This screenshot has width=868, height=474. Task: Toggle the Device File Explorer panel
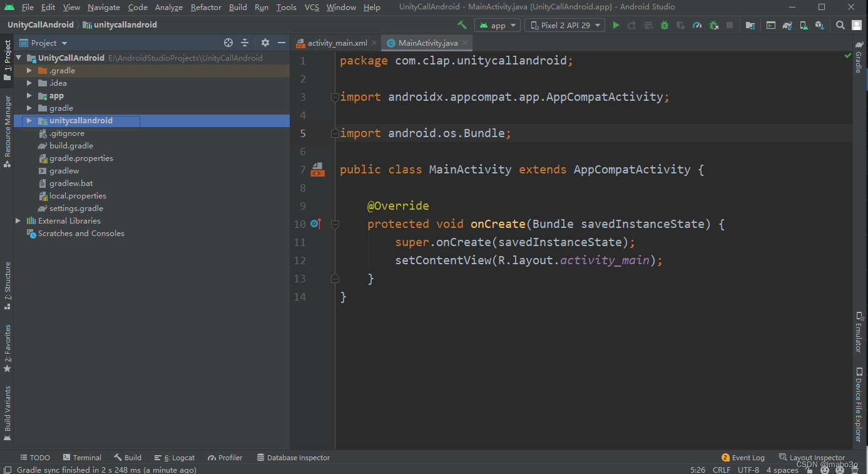pyautogui.click(x=859, y=405)
